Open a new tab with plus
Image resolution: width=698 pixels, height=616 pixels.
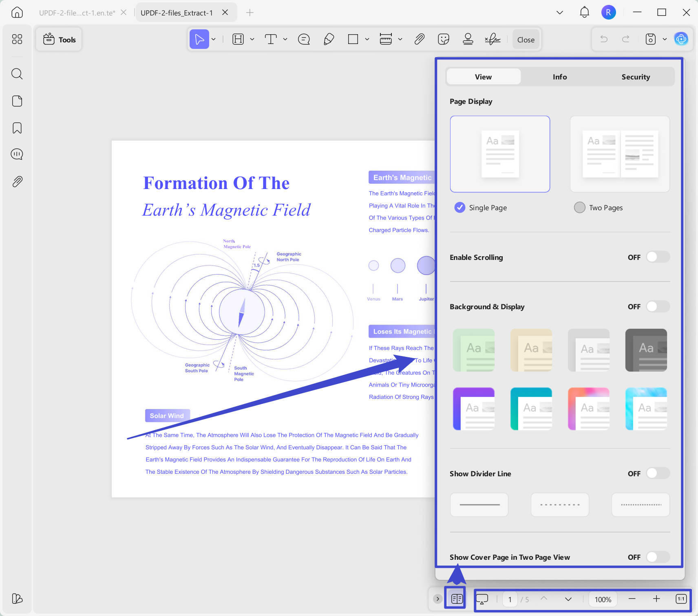click(x=250, y=13)
